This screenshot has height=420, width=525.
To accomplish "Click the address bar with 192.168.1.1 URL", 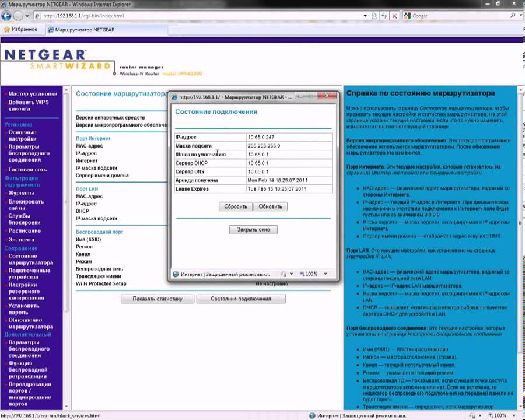I will point(198,16).
